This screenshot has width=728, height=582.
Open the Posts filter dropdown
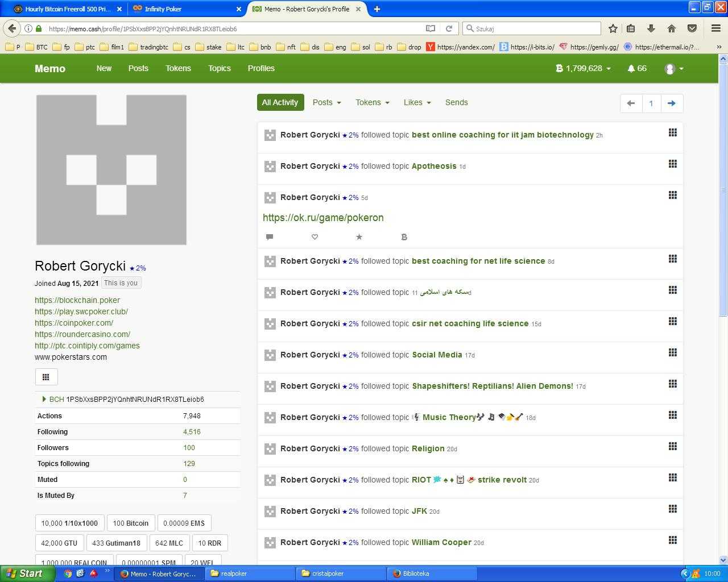[326, 102]
